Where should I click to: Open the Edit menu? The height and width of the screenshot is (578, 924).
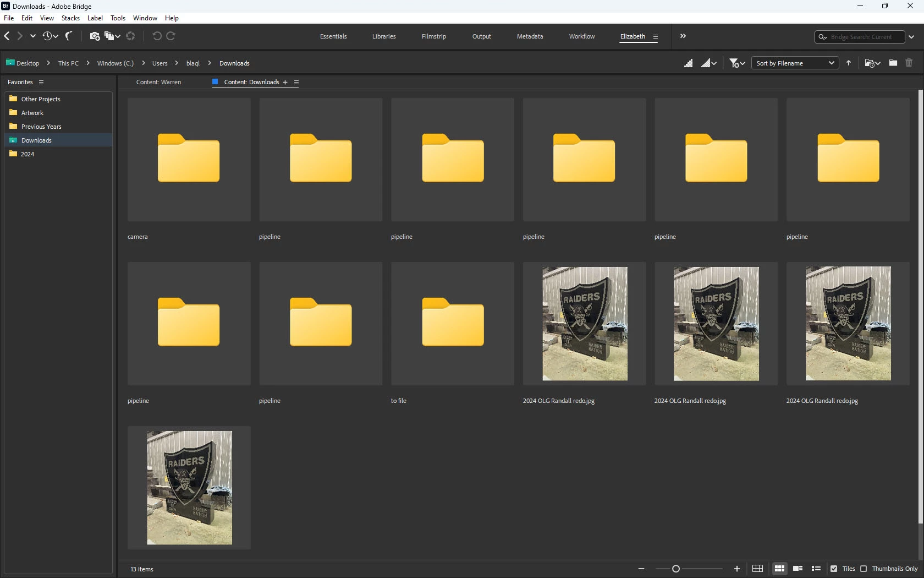coord(27,18)
